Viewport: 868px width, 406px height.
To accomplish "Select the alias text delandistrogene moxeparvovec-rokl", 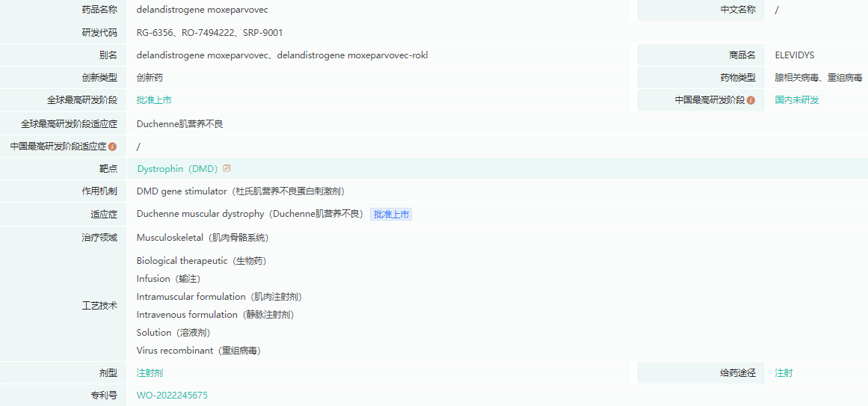I will (x=353, y=55).
